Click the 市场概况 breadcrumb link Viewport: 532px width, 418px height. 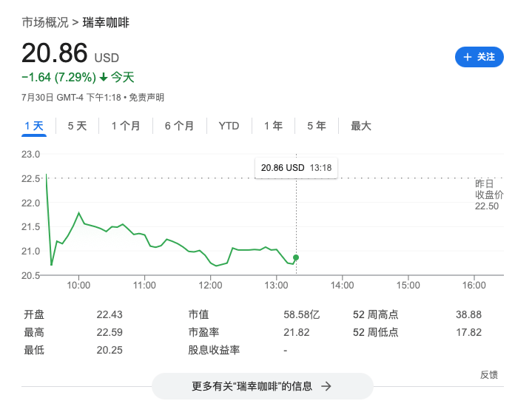pyautogui.click(x=45, y=23)
